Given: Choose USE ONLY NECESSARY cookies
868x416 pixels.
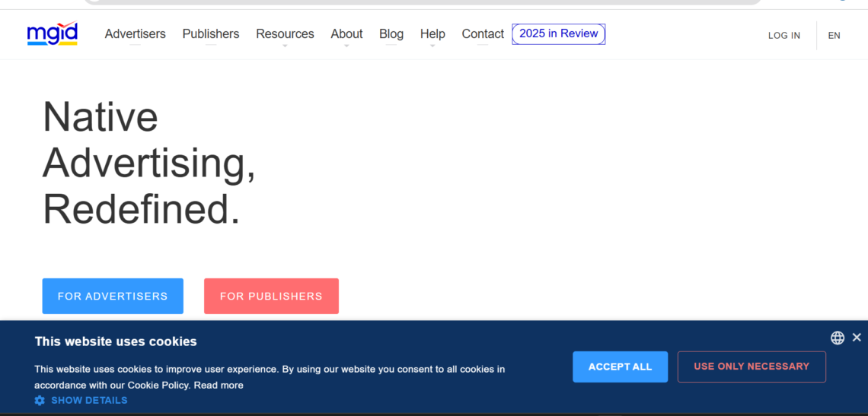Looking at the screenshot, I should click(751, 367).
